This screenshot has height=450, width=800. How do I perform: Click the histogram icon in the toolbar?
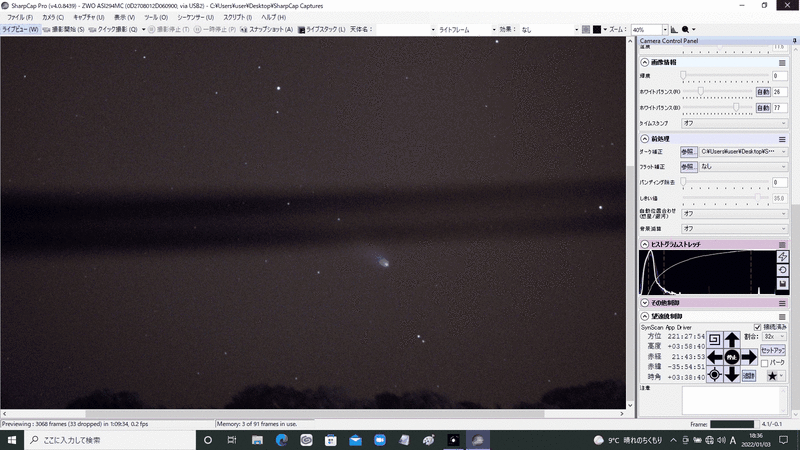pos(674,30)
